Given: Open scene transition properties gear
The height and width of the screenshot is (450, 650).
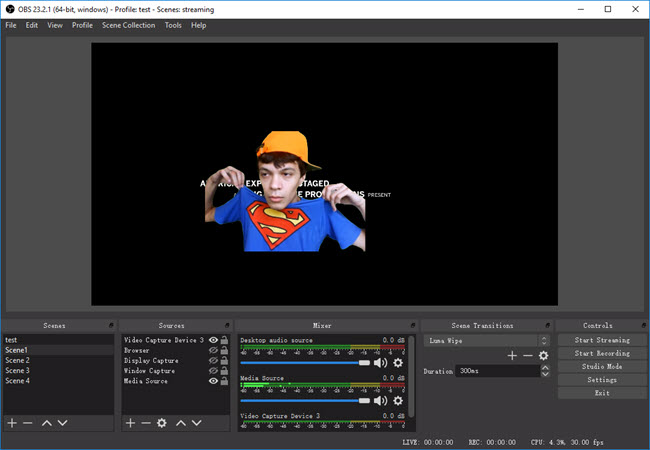Looking at the screenshot, I should 543,355.
